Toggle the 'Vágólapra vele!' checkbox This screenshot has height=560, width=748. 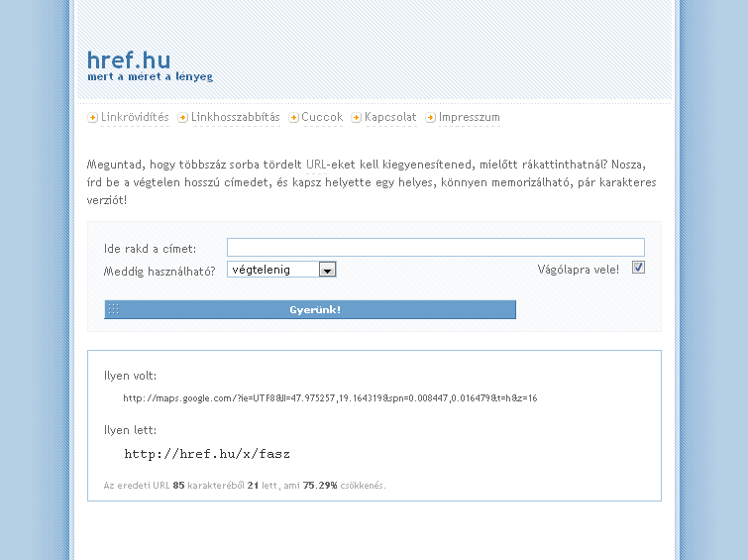[638, 268]
